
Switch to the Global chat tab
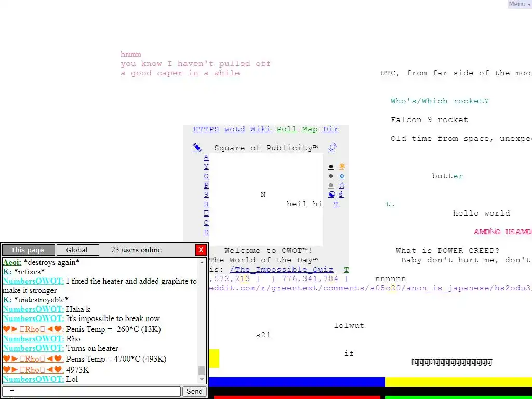click(78, 250)
